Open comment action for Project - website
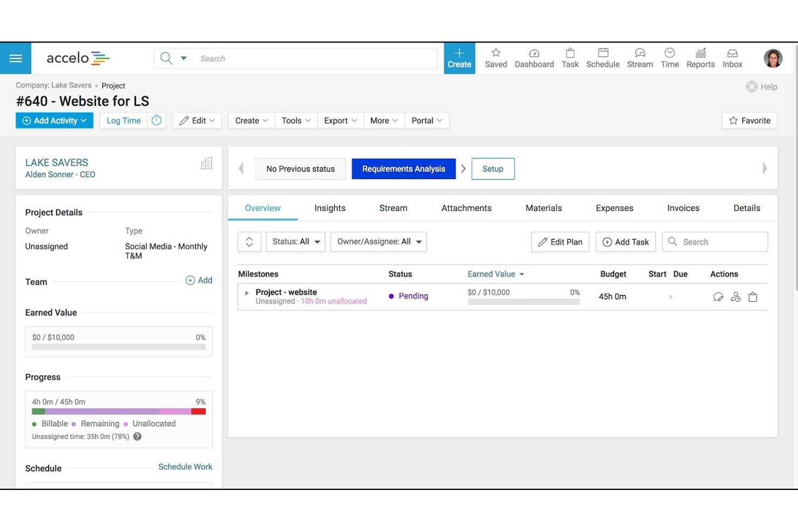The image size is (798, 532). pyautogui.click(x=718, y=297)
